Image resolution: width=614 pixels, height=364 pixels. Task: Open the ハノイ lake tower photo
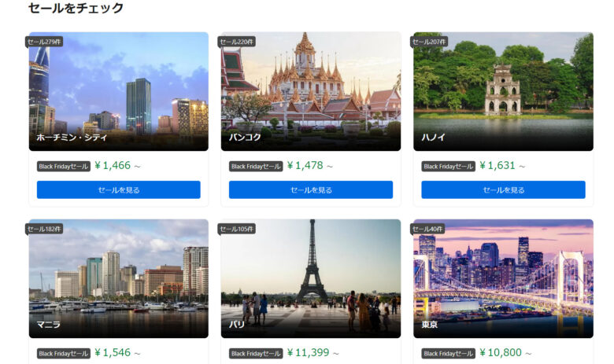[503, 91]
